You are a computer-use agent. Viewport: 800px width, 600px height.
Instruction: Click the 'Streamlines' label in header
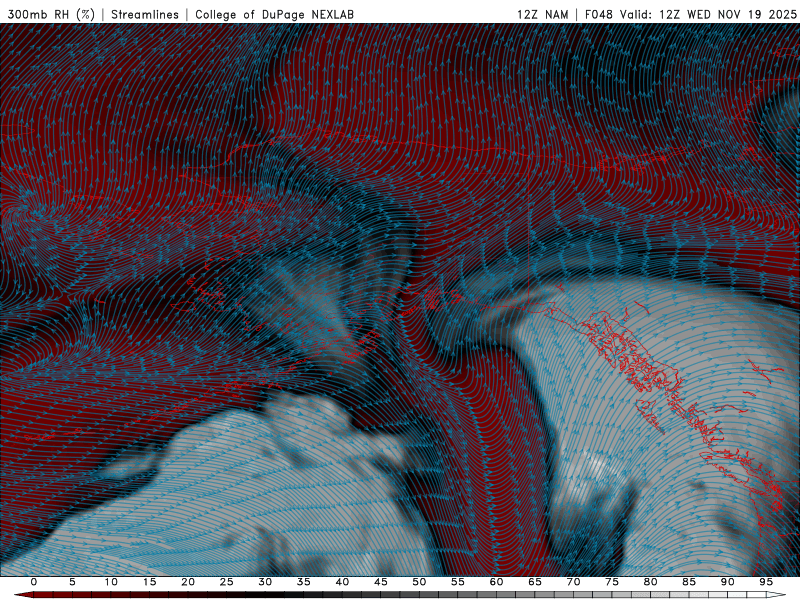point(145,15)
